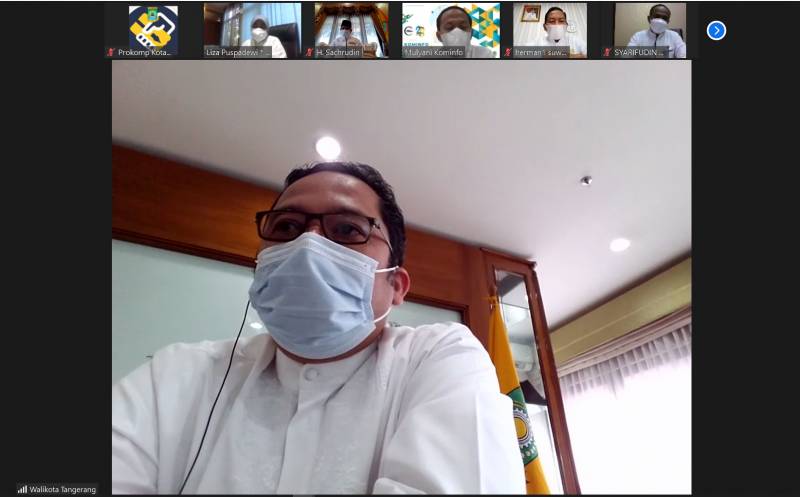
Task: Select the SYARIFUDIN video thumbnail
Action: 649,26
